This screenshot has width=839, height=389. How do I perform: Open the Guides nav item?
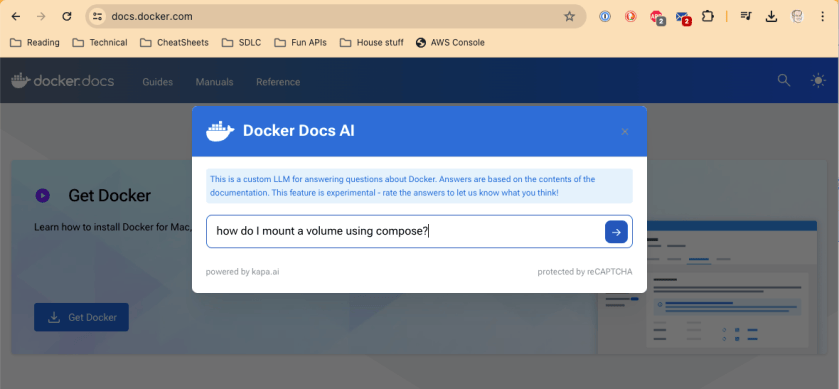pyautogui.click(x=157, y=82)
